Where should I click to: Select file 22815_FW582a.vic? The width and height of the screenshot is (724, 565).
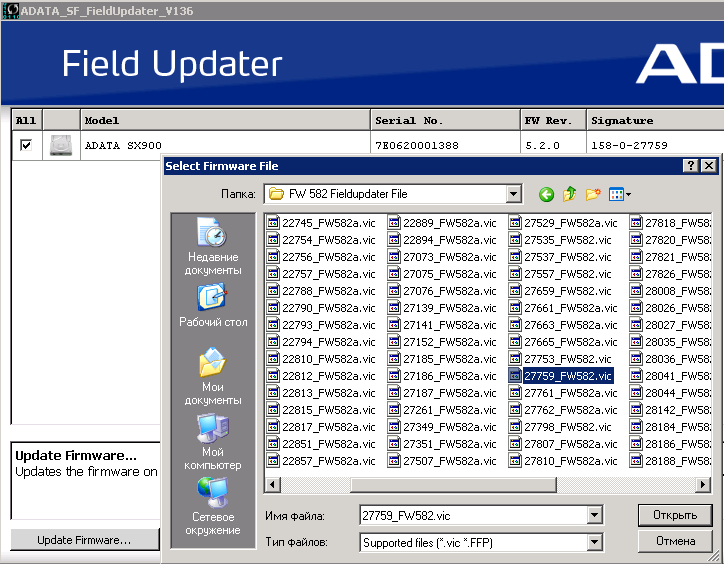[x=321, y=410]
